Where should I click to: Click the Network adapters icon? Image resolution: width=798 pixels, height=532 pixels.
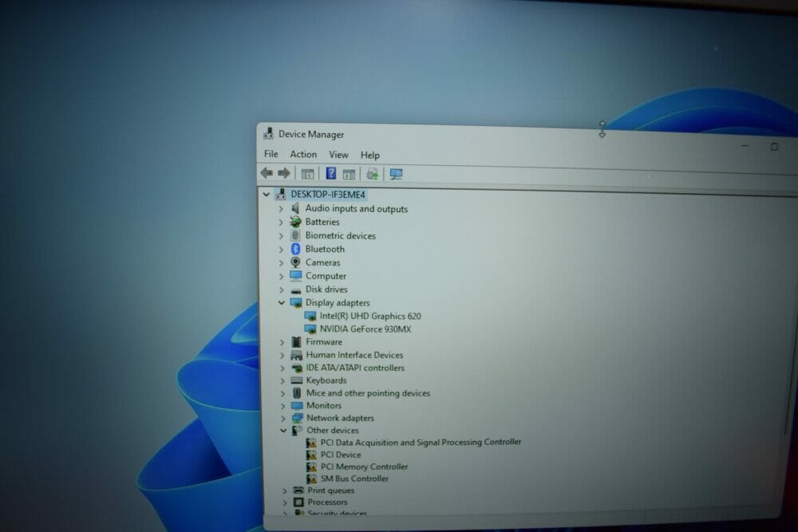297,418
